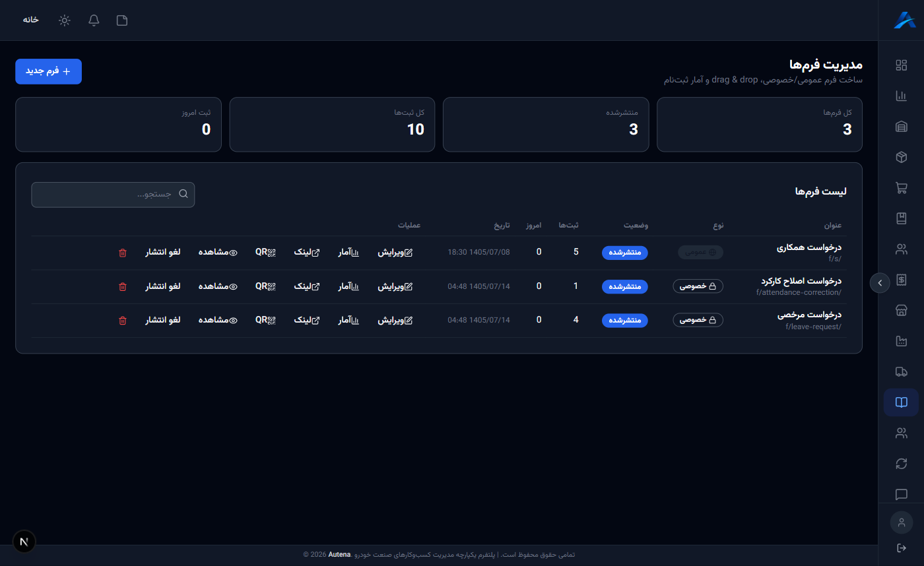Click ویرایش for درخواست همکاری
Screen dimensions: 924x566
395,253
